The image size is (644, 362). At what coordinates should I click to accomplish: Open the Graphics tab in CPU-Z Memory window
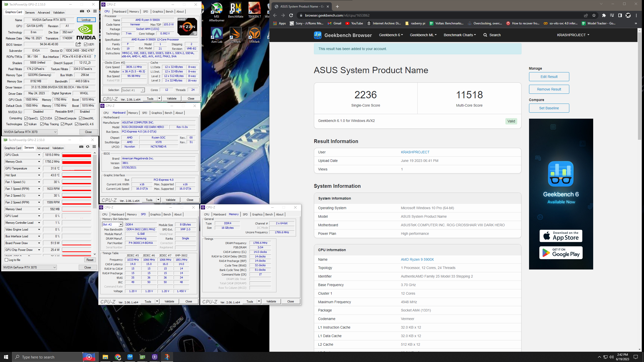coord(257,214)
